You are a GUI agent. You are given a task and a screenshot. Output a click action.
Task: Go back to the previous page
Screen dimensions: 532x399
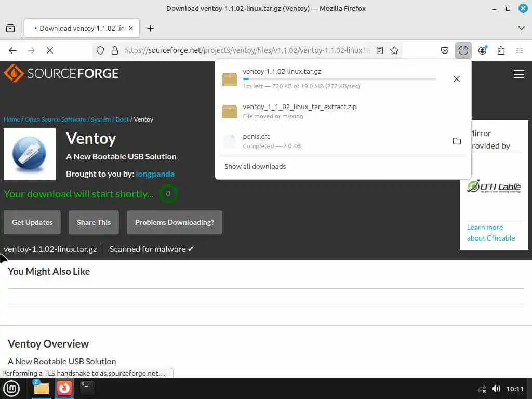12,50
